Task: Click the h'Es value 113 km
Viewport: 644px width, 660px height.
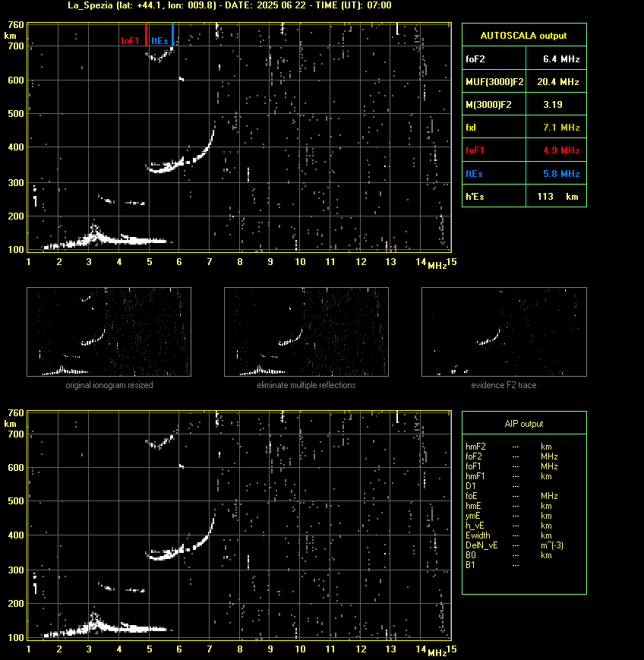Action: [x=557, y=197]
